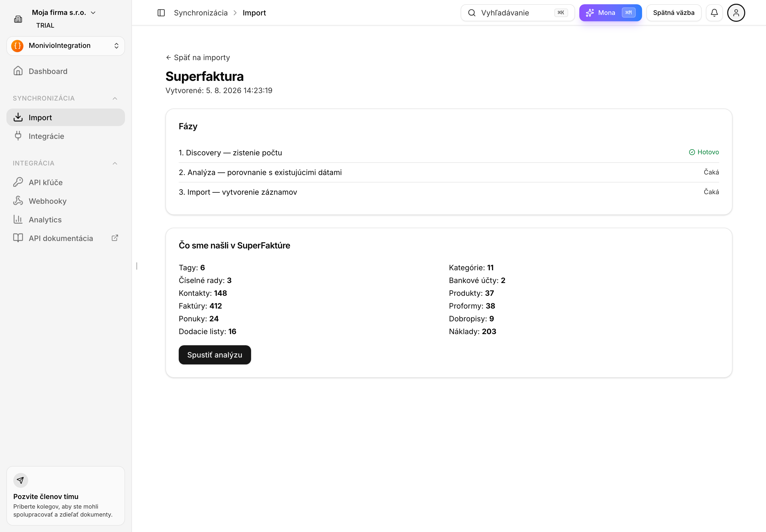Click Spustiť analýzu button
Screen dimensions: 766x532
point(215,355)
